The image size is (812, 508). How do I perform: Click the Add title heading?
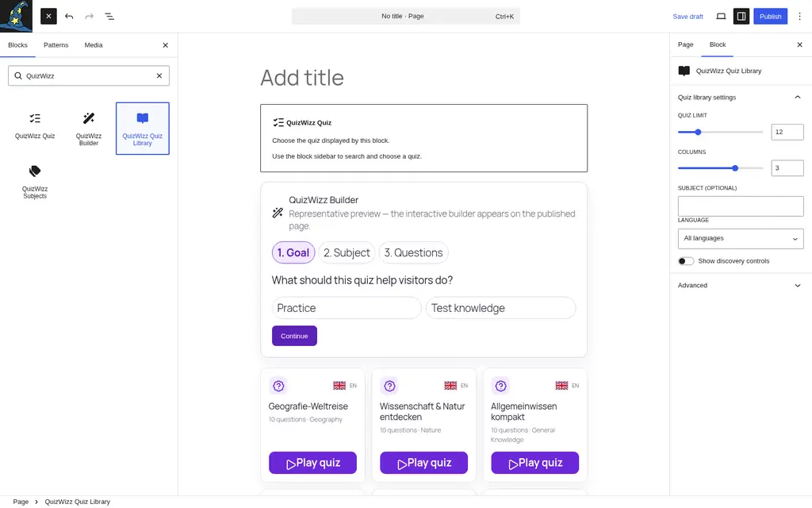[x=302, y=78]
